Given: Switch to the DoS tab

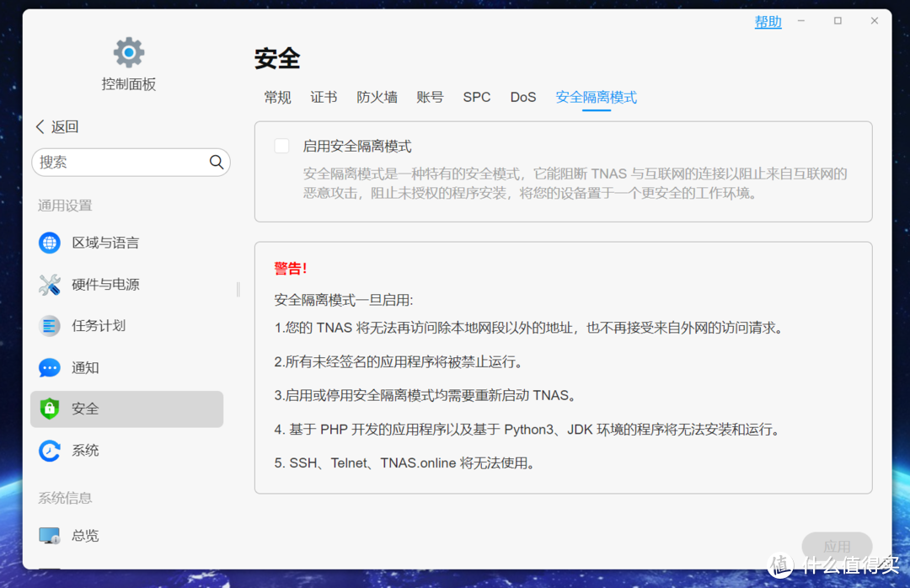Looking at the screenshot, I should click(522, 98).
